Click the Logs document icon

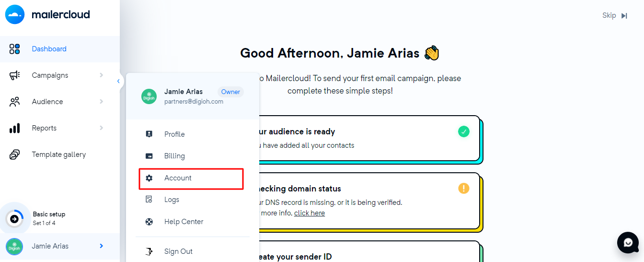(149, 200)
